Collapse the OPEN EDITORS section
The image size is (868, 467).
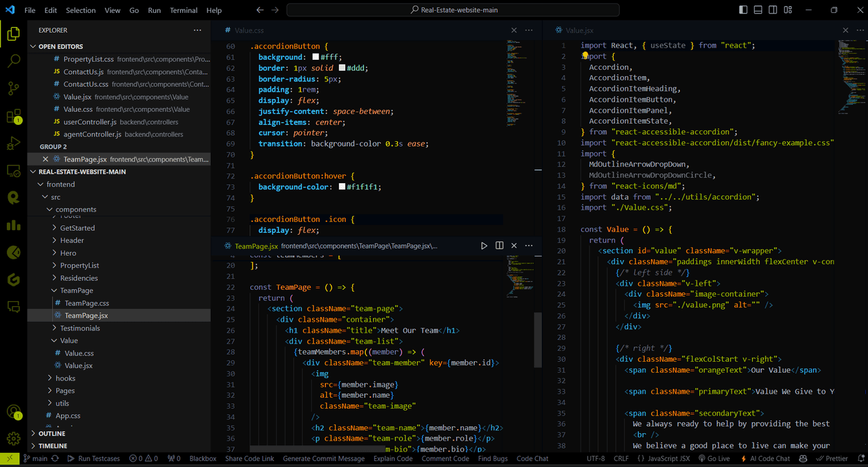[x=60, y=47]
